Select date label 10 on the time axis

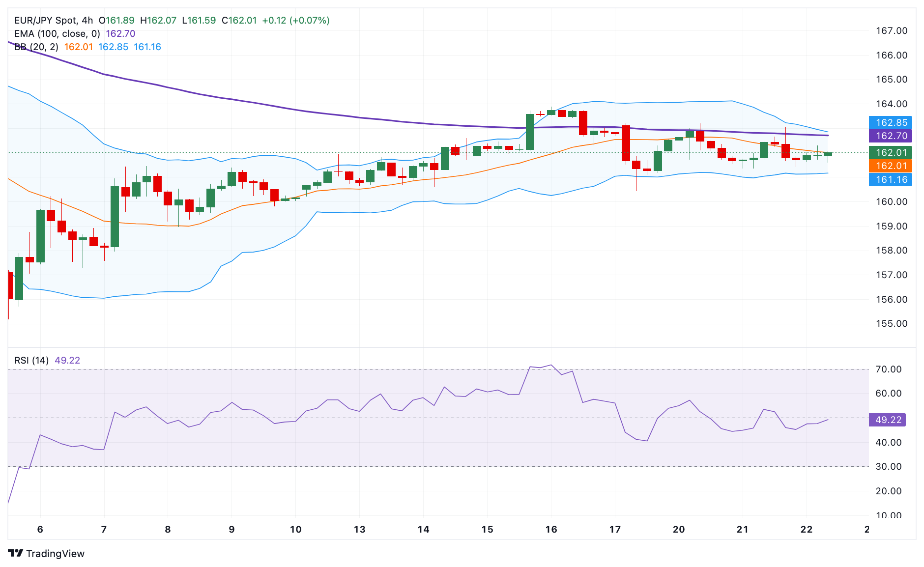(295, 529)
